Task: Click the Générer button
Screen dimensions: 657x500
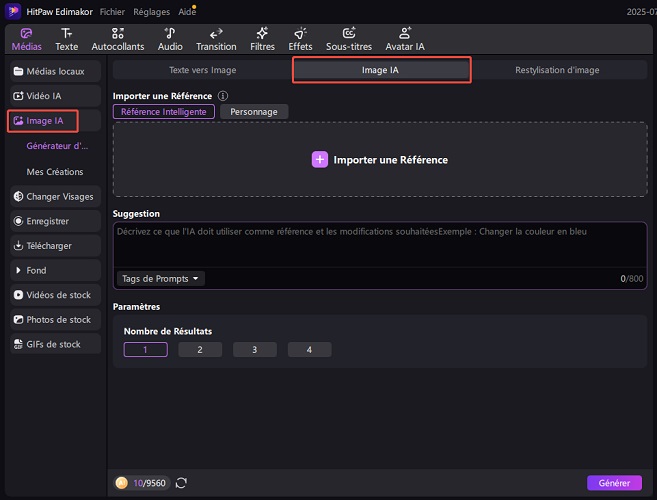Action: (614, 483)
